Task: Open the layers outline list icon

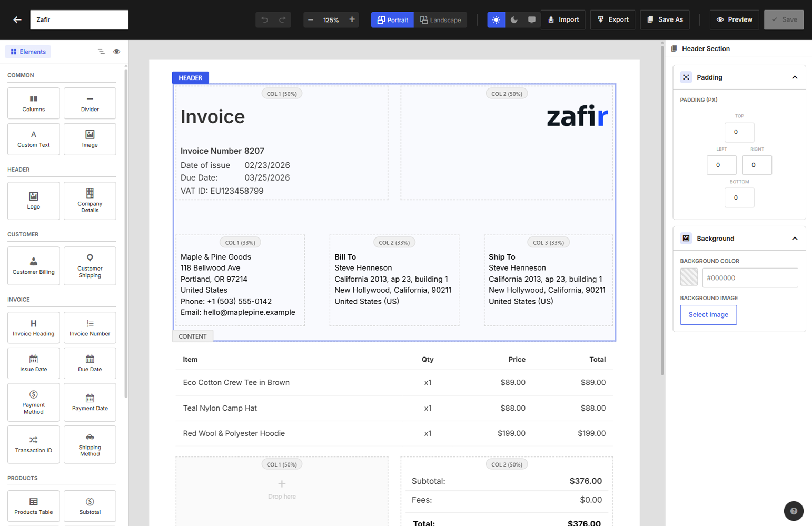Action: [x=101, y=52]
